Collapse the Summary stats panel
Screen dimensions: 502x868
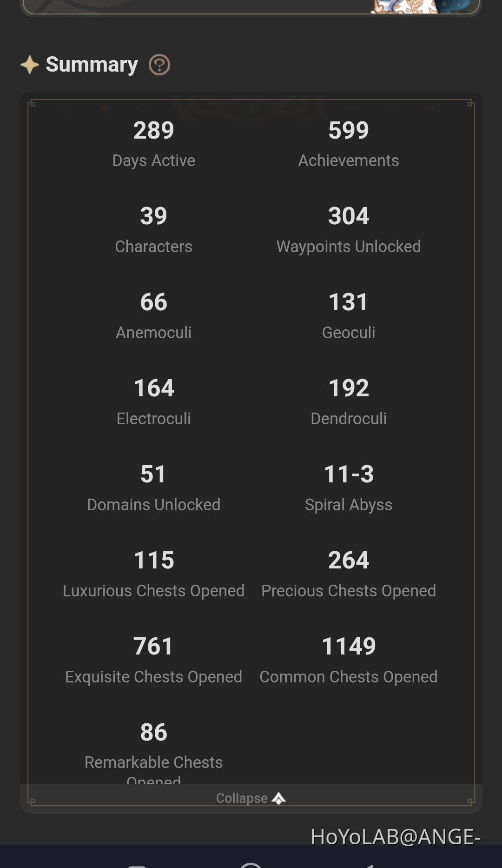coord(242,798)
